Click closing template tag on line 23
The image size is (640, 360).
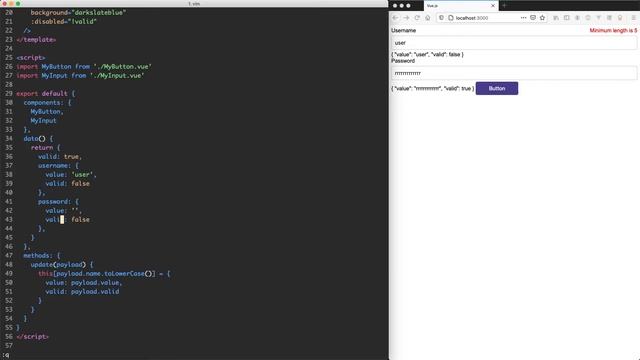pos(36,40)
